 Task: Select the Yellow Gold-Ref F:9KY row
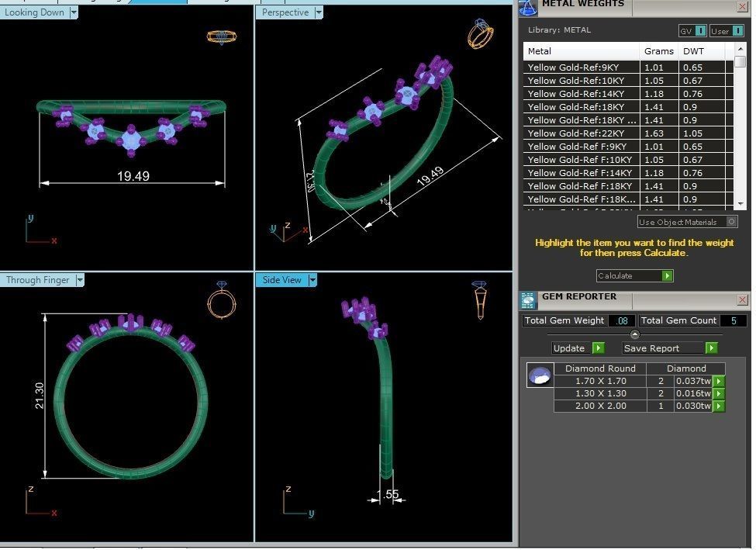[x=628, y=147]
